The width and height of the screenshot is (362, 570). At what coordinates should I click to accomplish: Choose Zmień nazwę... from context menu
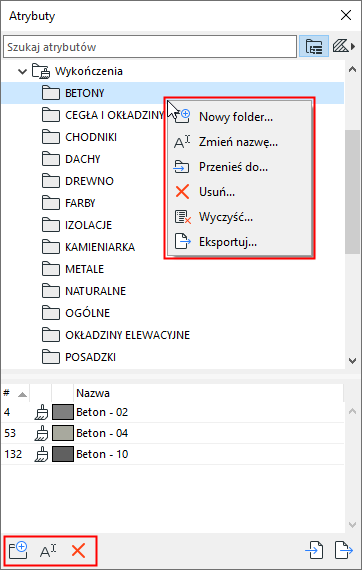pyautogui.click(x=239, y=142)
